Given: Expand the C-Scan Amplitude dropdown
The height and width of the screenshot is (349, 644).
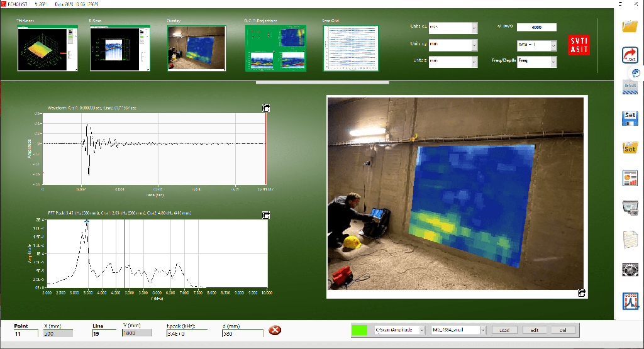Looking at the screenshot, I should click(400, 330).
